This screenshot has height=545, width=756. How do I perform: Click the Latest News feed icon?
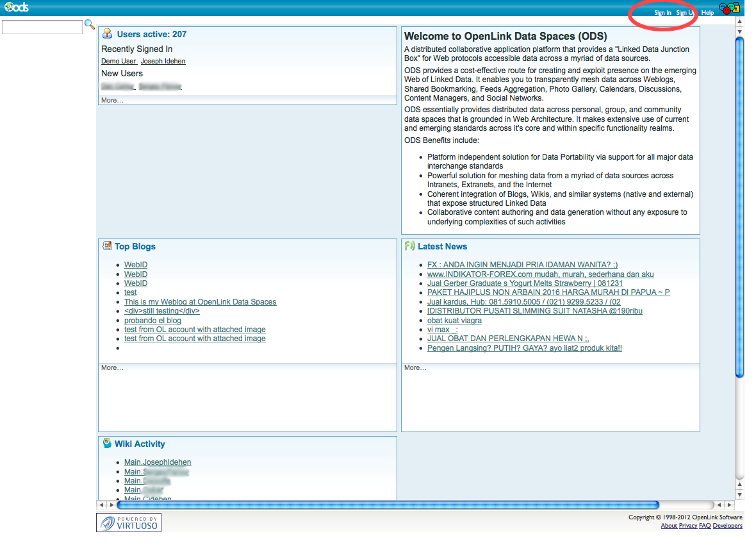410,246
